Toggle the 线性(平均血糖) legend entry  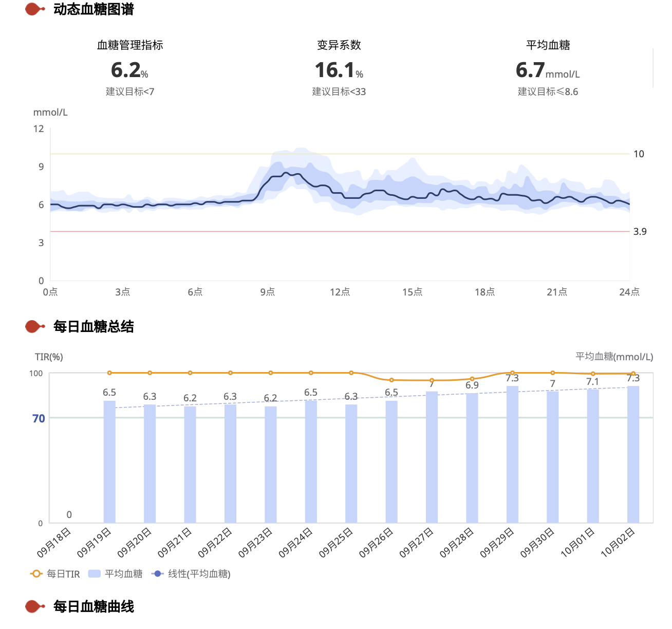[x=191, y=573]
